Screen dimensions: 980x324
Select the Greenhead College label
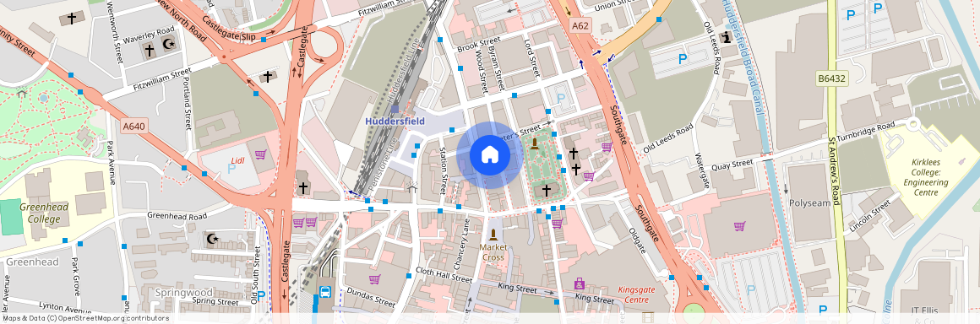tap(43, 213)
